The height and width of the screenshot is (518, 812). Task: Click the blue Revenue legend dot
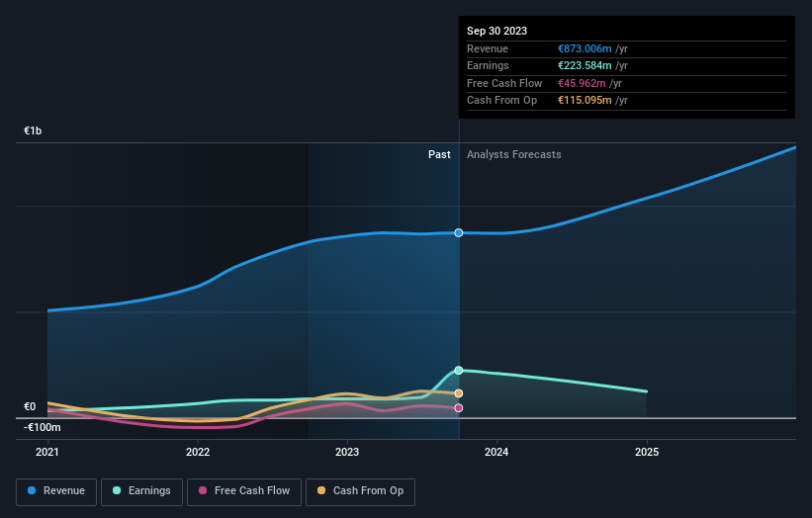(32, 490)
